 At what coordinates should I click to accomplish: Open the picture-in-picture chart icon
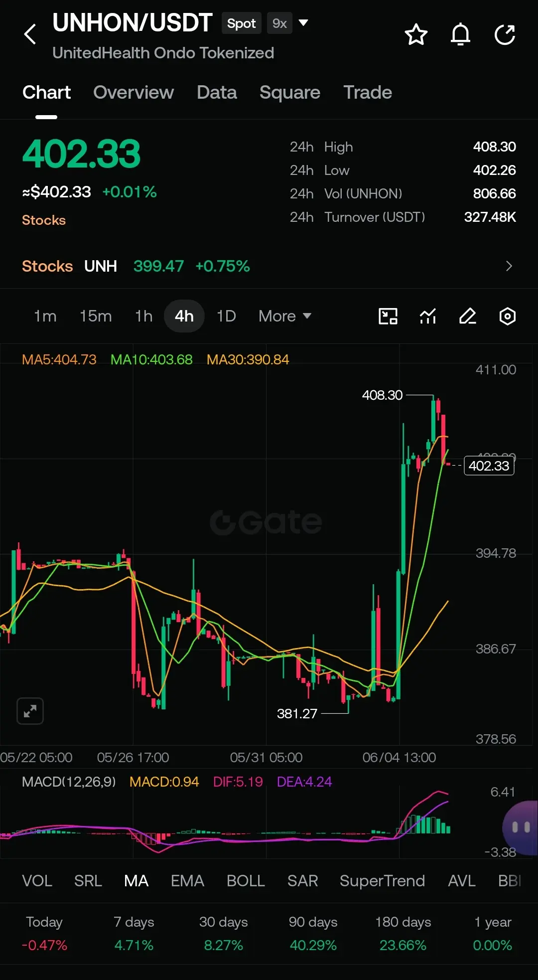388,316
